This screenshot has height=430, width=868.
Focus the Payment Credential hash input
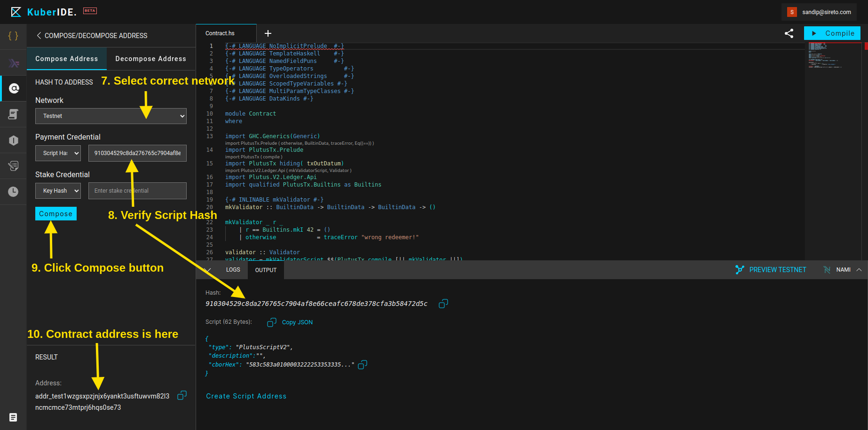click(137, 153)
